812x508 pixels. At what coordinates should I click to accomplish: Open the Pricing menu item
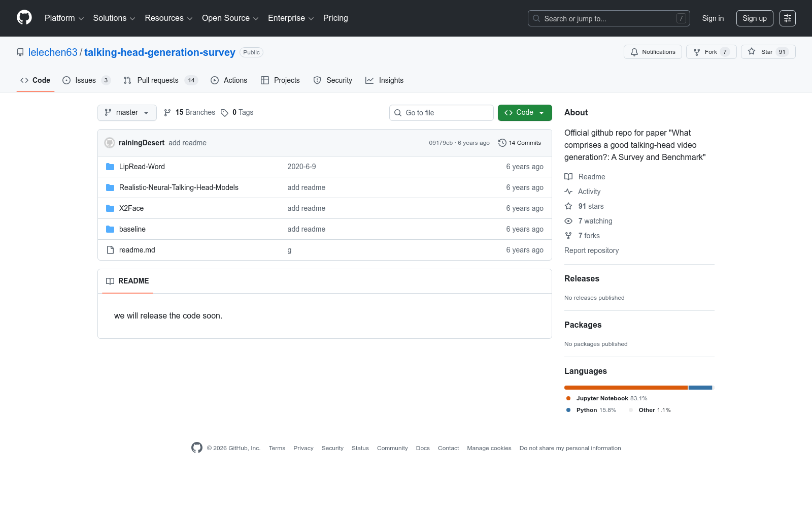[335, 18]
